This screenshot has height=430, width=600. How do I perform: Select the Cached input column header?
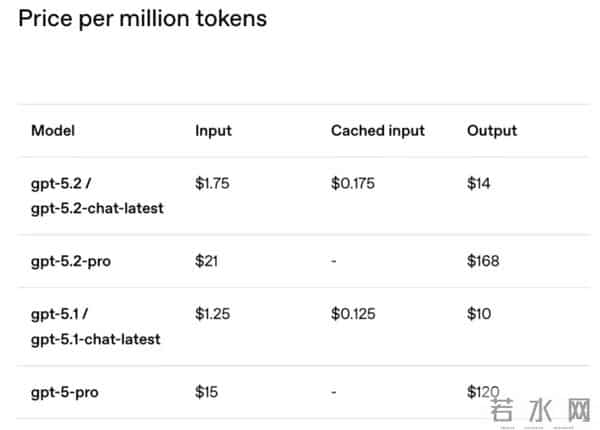click(x=378, y=131)
